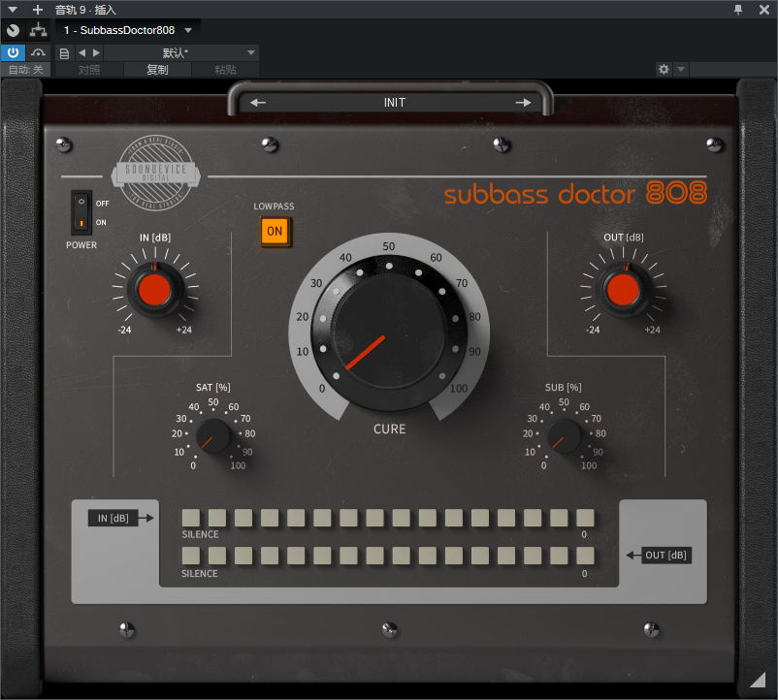Toggle the plugin bypass power icon
778x700 pixels.
(x=13, y=52)
